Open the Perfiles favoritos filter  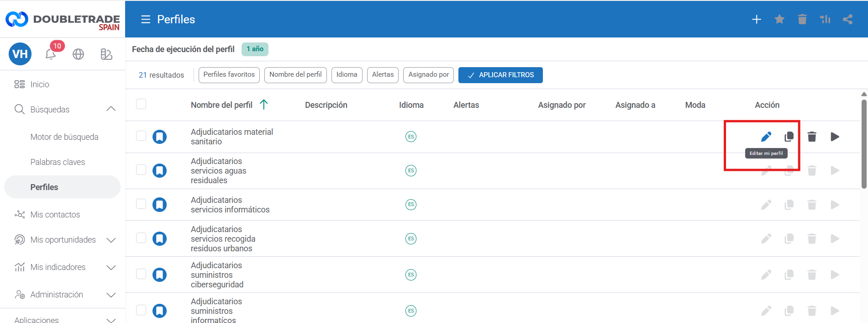(229, 75)
